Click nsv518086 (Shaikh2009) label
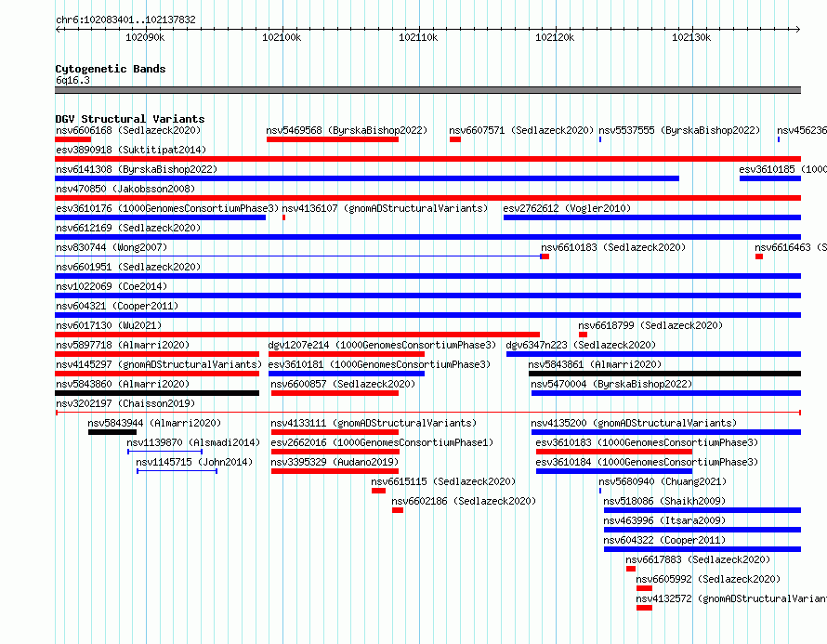This screenshot has height=644, width=827. click(x=664, y=501)
